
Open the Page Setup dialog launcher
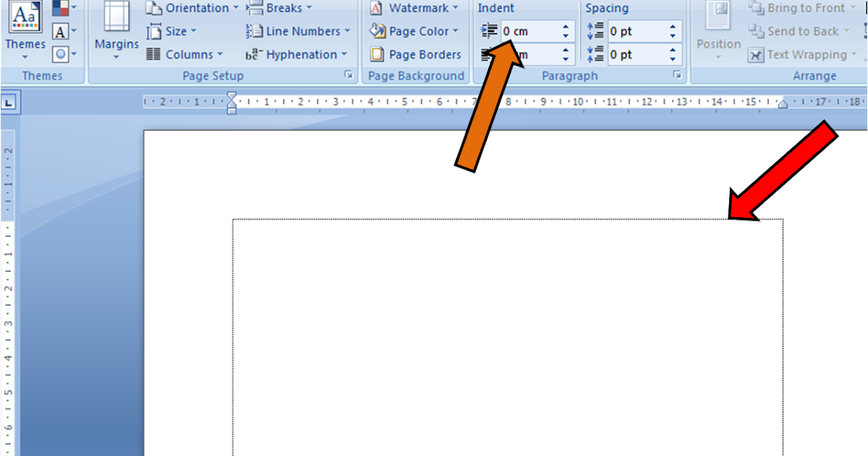(x=349, y=75)
